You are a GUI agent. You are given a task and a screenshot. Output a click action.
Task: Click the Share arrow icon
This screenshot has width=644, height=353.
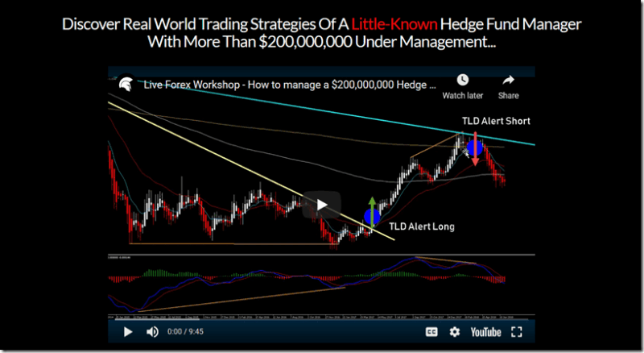(x=508, y=86)
